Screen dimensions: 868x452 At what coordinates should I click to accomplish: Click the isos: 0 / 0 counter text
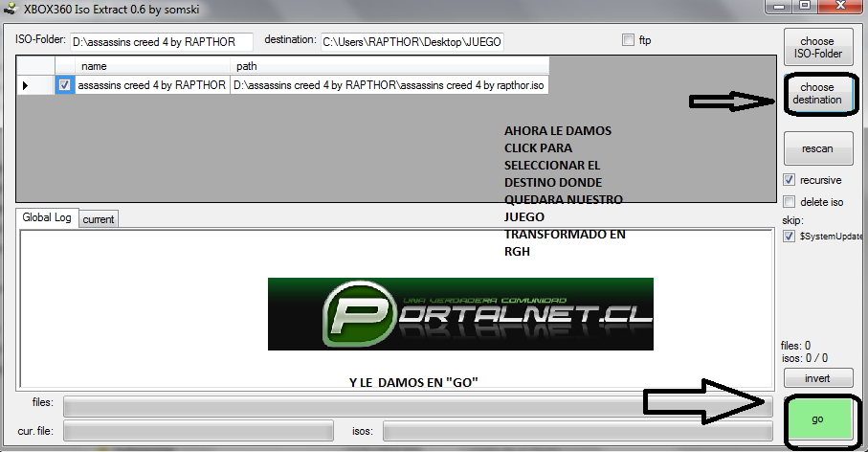tap(805, 358)
